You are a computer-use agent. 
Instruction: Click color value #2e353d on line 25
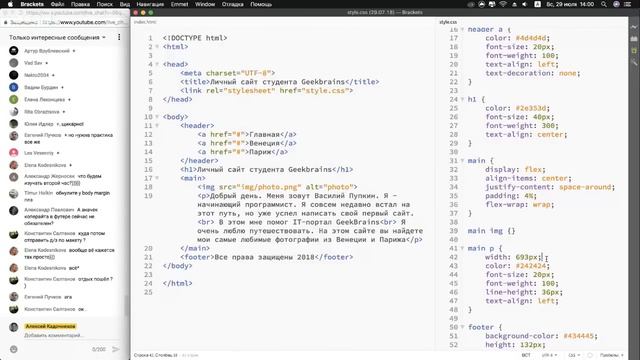point(531,108)
